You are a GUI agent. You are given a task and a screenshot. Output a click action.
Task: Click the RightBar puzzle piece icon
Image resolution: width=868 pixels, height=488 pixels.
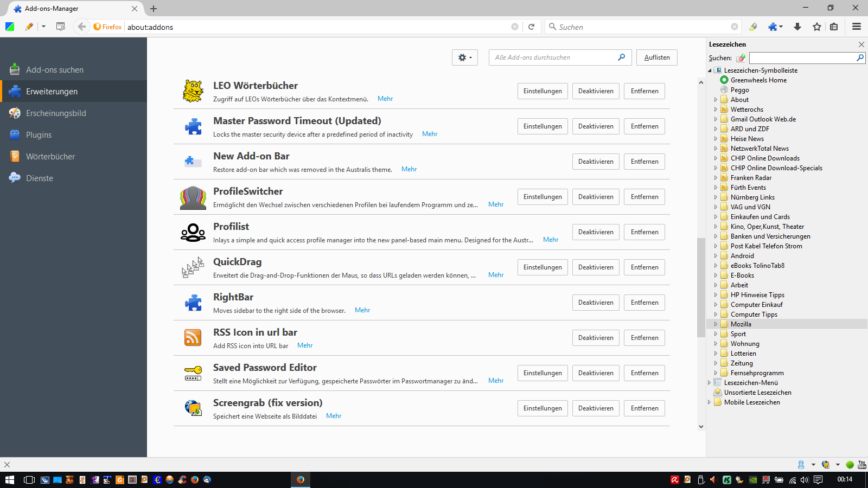point(193,303)
